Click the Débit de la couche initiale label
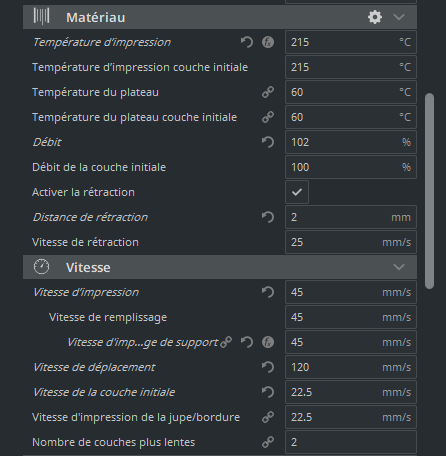Screen dimensions: 446x456 click(x=99, y=167)
